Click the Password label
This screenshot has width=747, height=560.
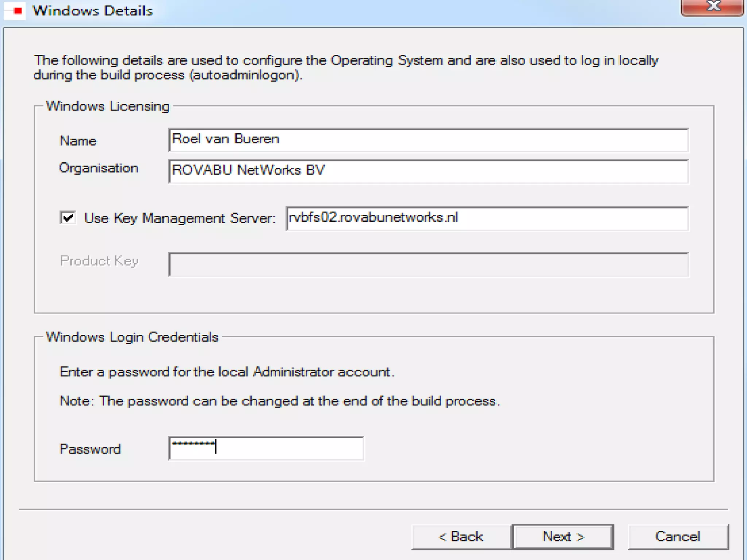(x=90, y=449)
